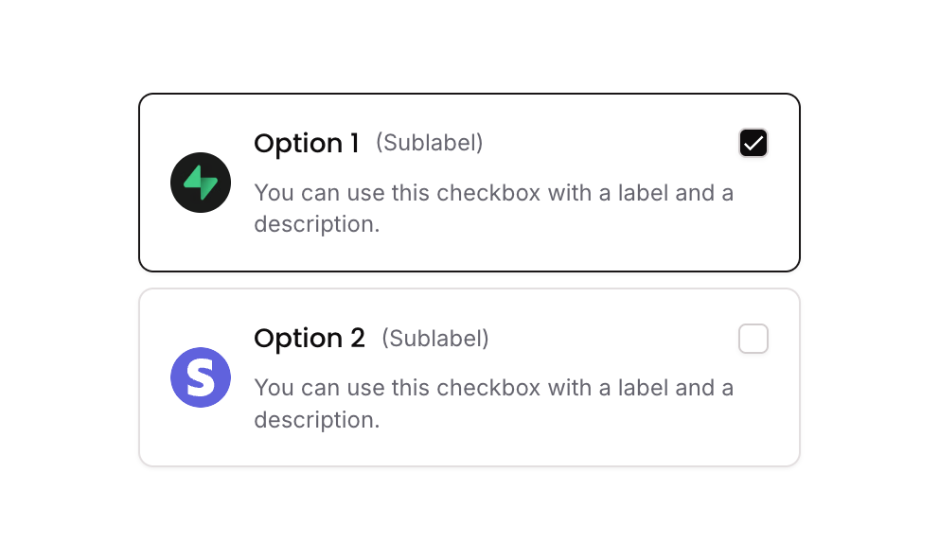Click "description." on Option 1's second line
The image size is (939, 560).
point(316,225)
